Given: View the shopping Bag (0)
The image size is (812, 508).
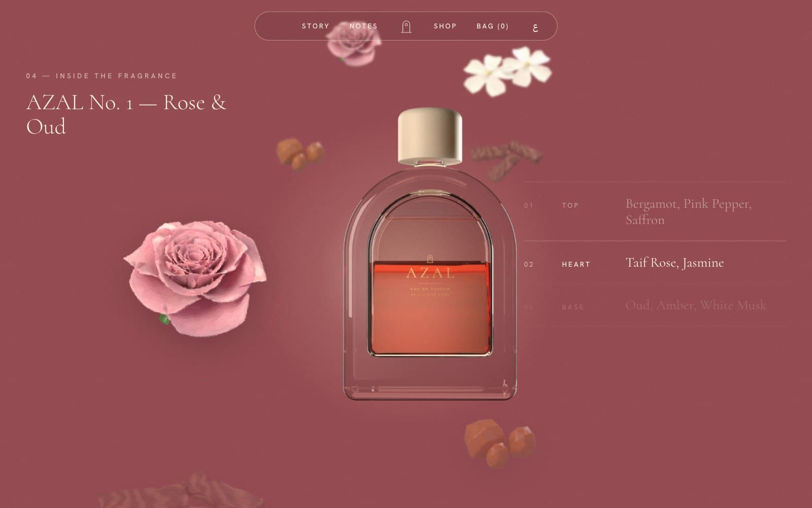Looking at the screenshot, I should pos(492,26).
